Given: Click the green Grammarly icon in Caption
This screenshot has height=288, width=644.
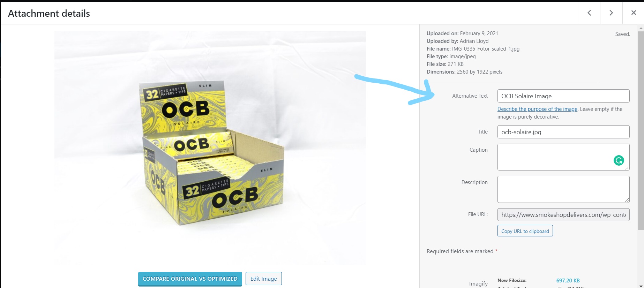Looking at the screenshot, I should point(619,160).
